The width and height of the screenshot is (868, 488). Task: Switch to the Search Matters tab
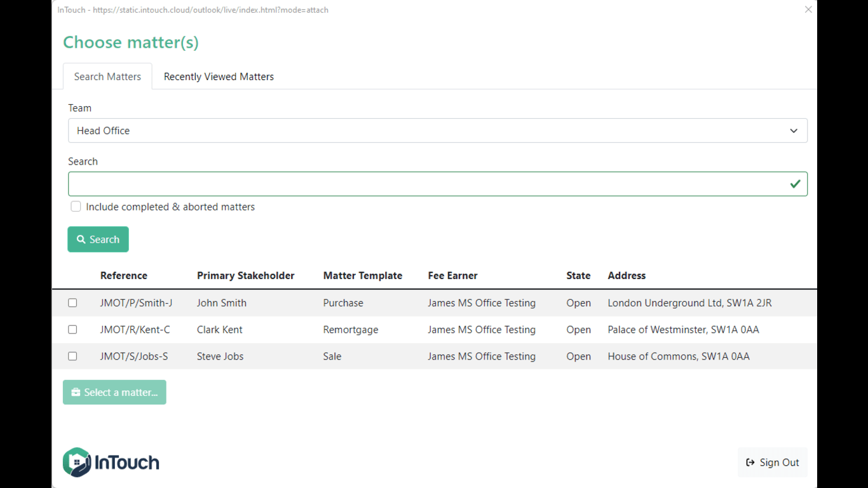107,77
